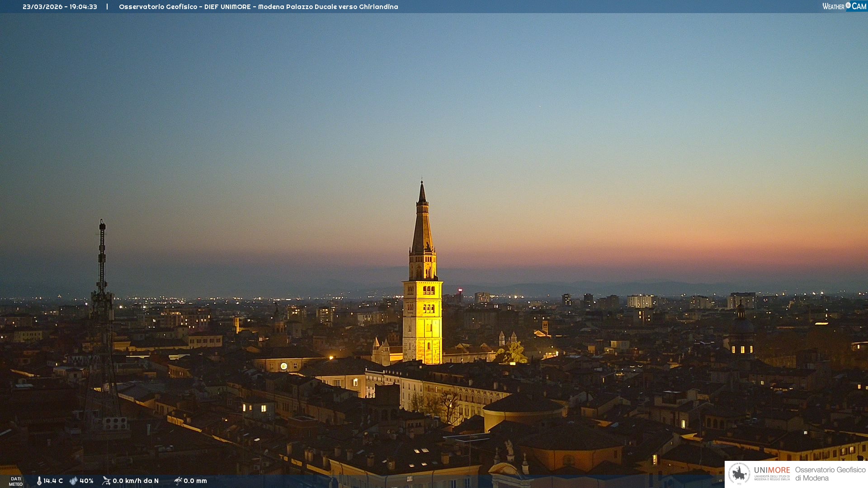This screenshot has height=488, width=868.
Task: Click the camera lens in WeatherCam logo
Action: [x=848, y=5]
